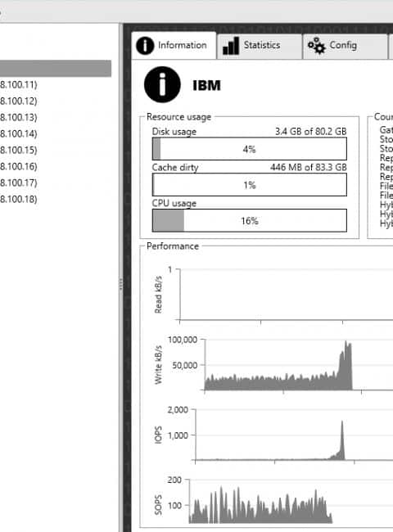This screenshot has width=393, height=532.
Task: Switch to the Statistics tab
Action: [260, 46]
